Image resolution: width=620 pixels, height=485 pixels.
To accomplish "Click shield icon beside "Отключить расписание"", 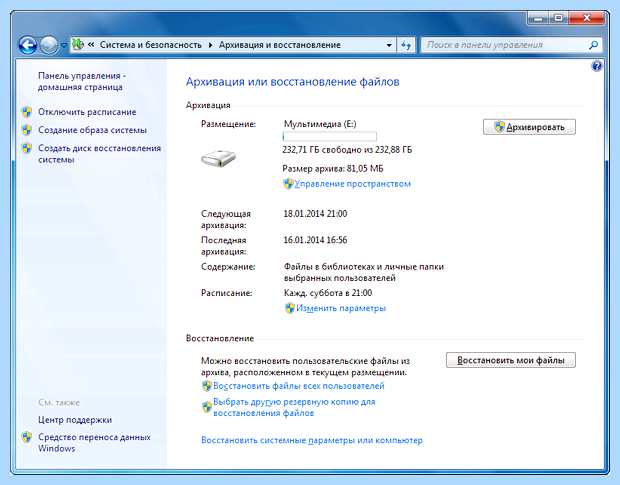I will point(27,112).
